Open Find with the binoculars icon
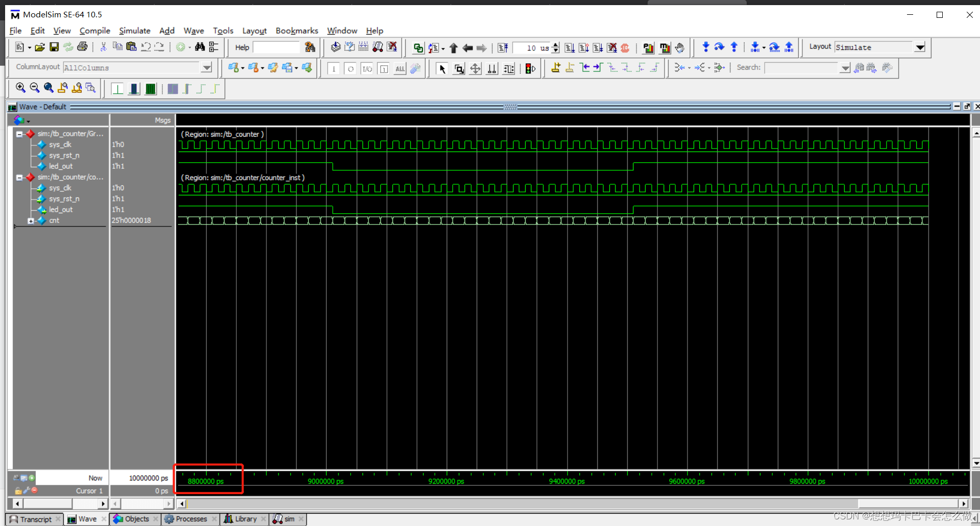 tap(200, 47)
